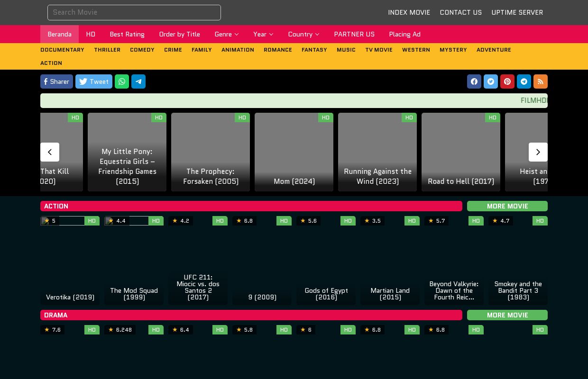
Task: Open the Facebook page icon on right
Action: 474,81
